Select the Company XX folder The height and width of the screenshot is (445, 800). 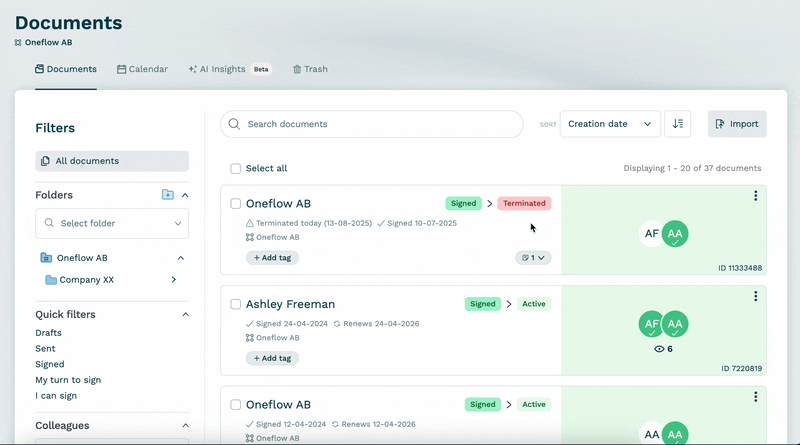point(80,280)
